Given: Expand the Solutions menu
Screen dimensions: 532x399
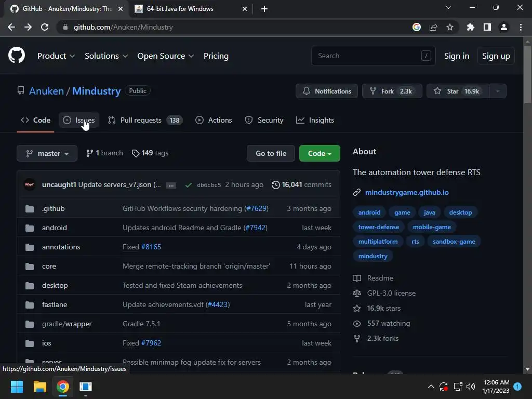Looking at the screenshot, I should tap(106, 56).
